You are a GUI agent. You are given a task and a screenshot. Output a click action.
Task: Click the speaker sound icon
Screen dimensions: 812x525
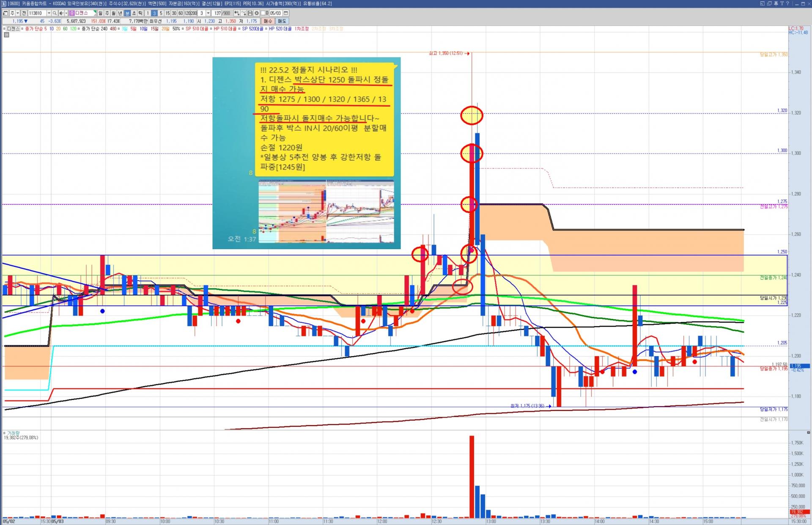[x=61, y=13]
